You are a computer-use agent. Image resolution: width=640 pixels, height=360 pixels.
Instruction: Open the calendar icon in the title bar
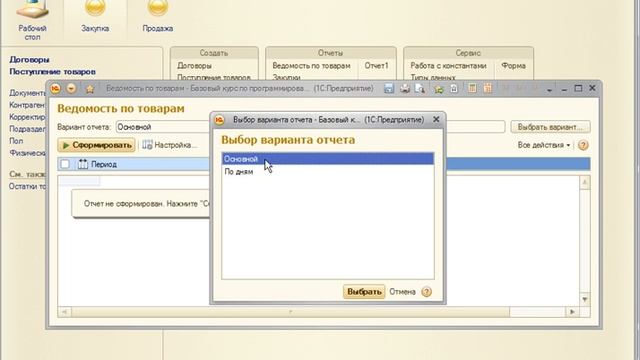point(488,88)
